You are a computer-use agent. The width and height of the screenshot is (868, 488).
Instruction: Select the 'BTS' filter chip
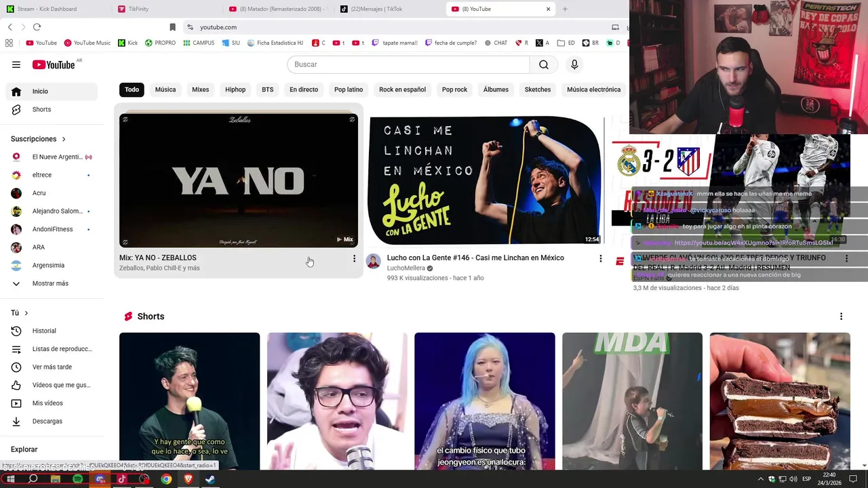(x=268, y=89)
